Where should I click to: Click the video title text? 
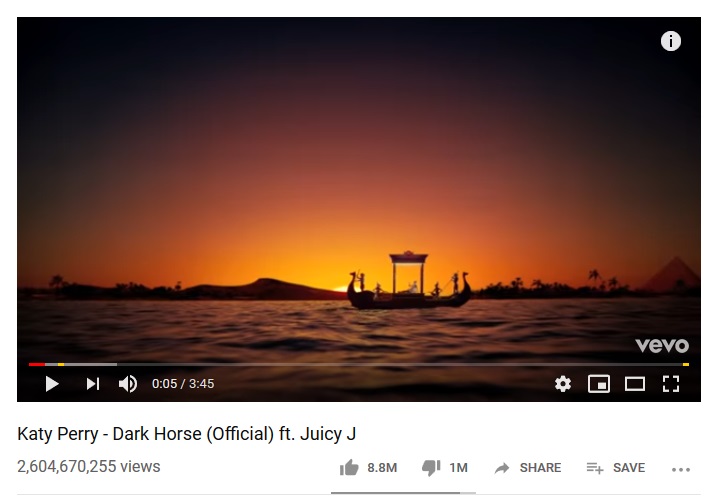(x=187, y=434)
